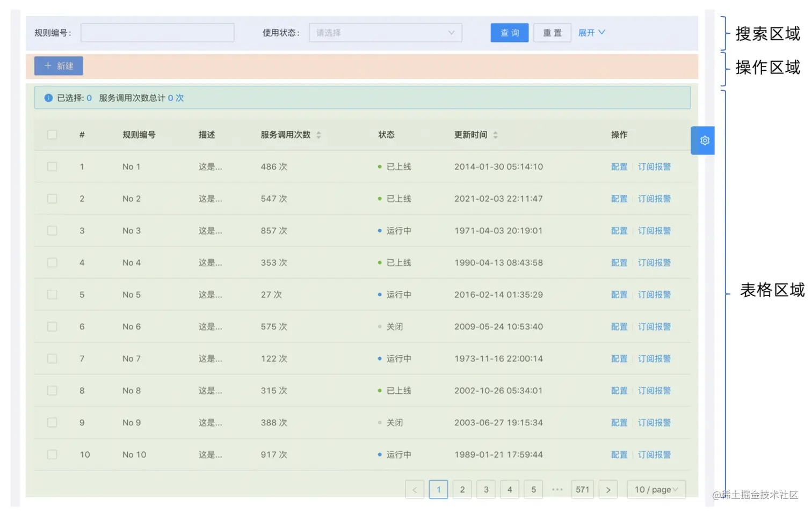The image size is (812, 514).
Task: Select all rows with header checkbox
Action: [x=52, y=135]
